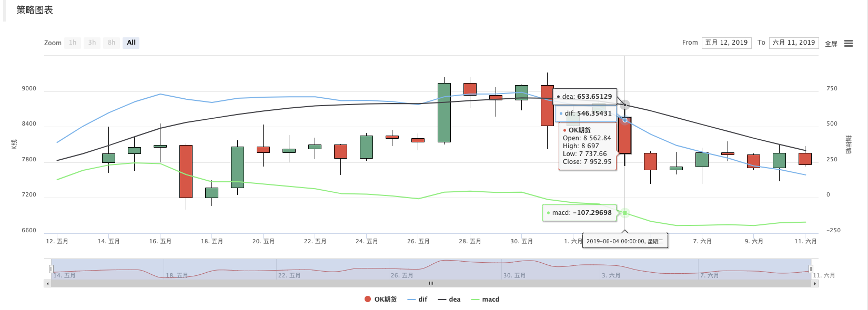
Task: Open the chart hamburger export menu
Action: pos(848,44)
